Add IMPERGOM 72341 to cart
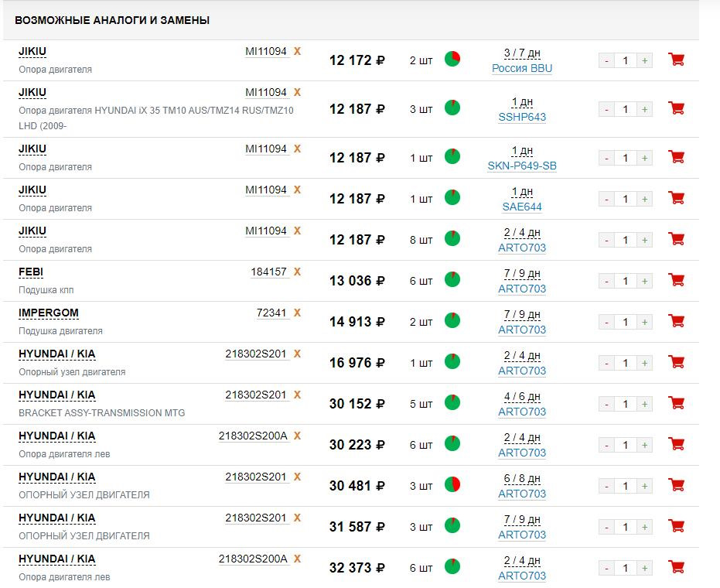720x588 pixels. click(x=677, y=320)
